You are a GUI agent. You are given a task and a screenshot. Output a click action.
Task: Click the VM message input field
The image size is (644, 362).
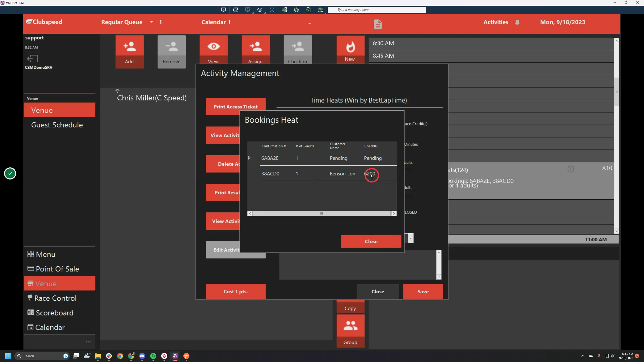coord(377,10)
